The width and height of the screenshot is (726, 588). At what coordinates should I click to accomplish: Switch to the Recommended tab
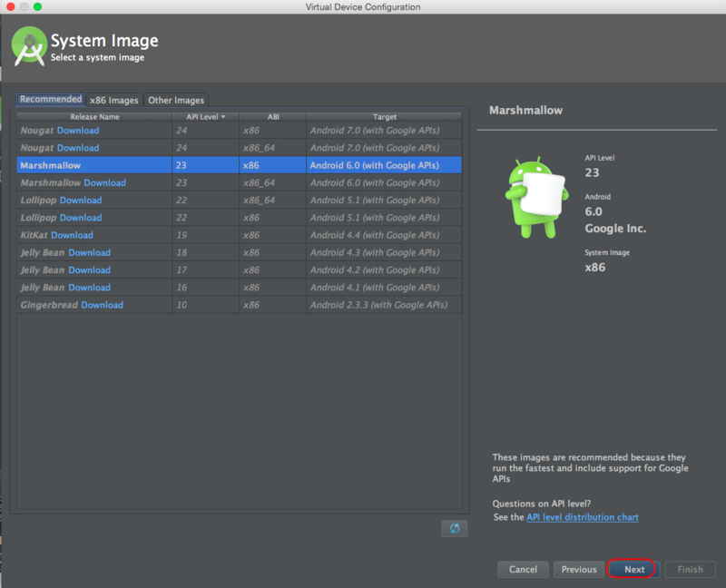pyautogui.click(x=51, y=99)
